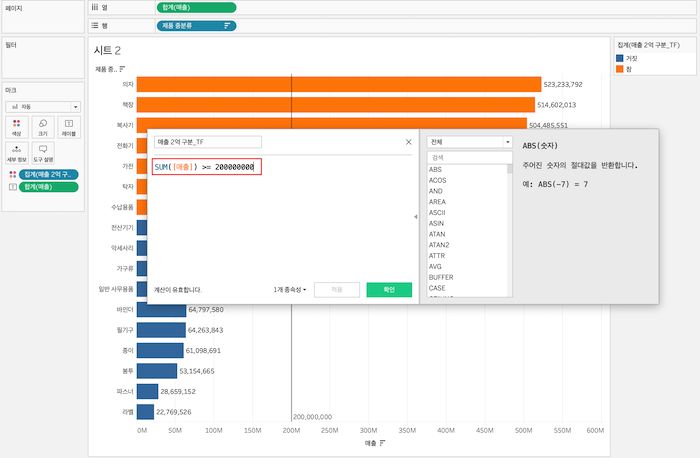
Task: Click the 페이지 shelf header
Action: click(13, 8)
